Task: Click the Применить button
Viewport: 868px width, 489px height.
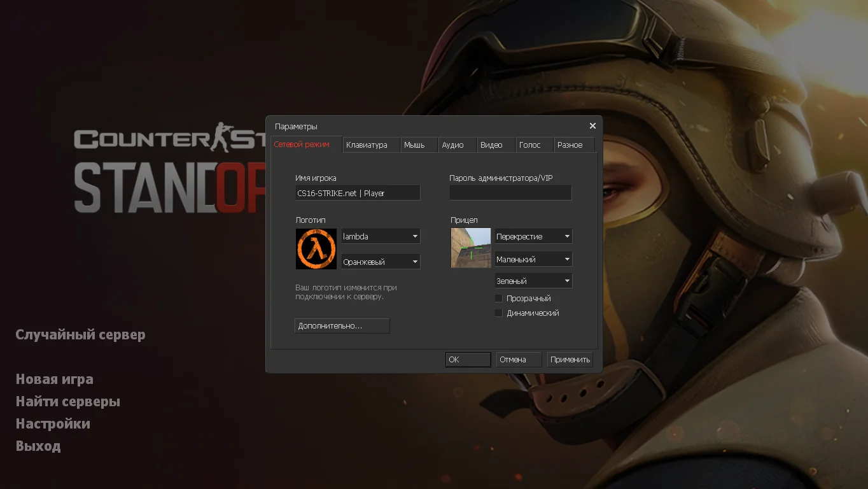Action: (x=570, y=360)
